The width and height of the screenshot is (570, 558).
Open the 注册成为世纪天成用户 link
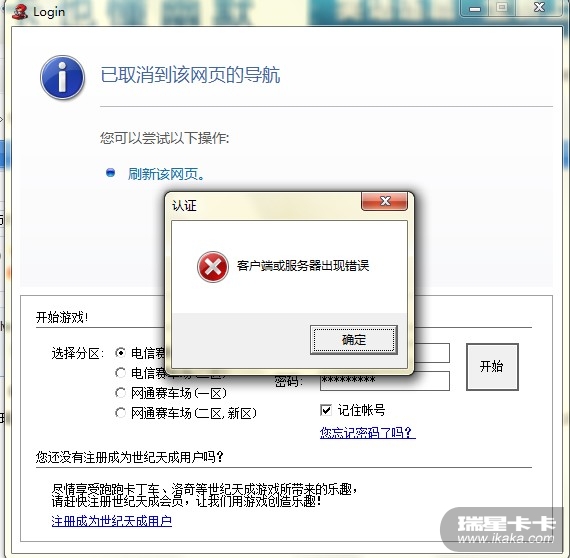(112, 521)
